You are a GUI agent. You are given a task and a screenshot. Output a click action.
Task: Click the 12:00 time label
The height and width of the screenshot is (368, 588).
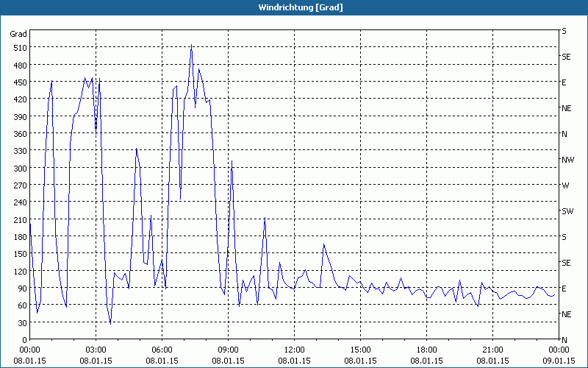tap(294, 350)
